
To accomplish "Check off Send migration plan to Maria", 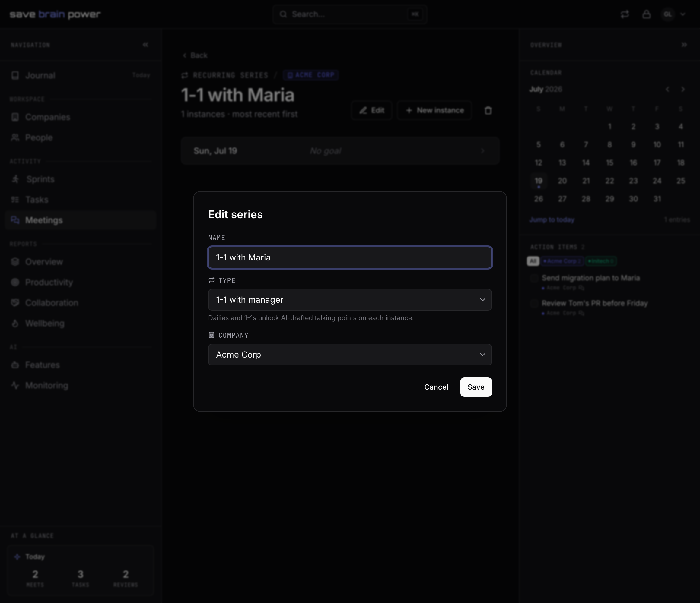I will 534,278.
